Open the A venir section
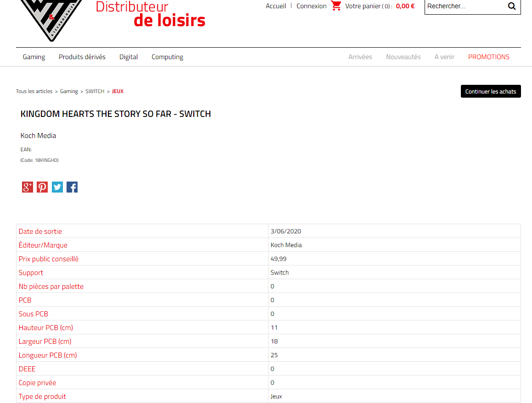Image resolution: width=532 pixels, height=403 pixels. [x=444, y=57]
